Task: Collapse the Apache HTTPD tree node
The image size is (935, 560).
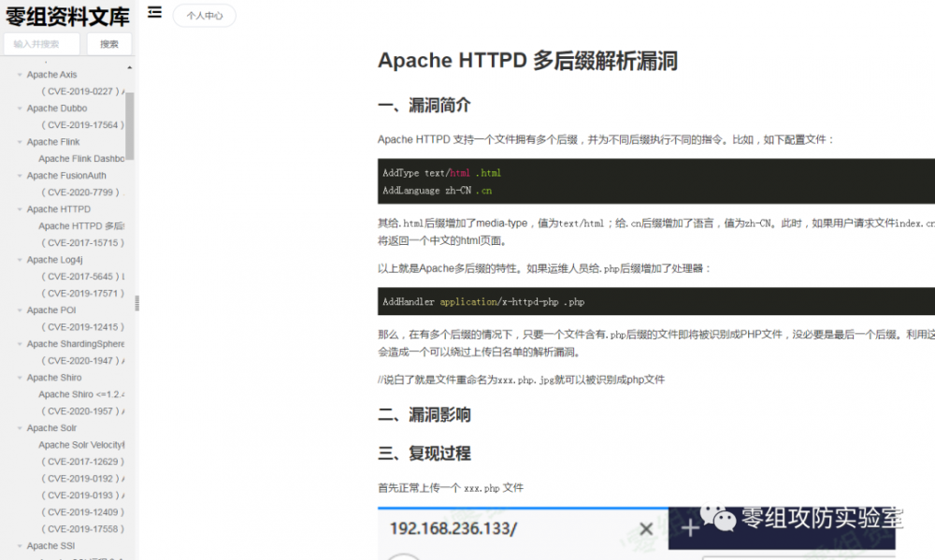Action: click(20, 208)
